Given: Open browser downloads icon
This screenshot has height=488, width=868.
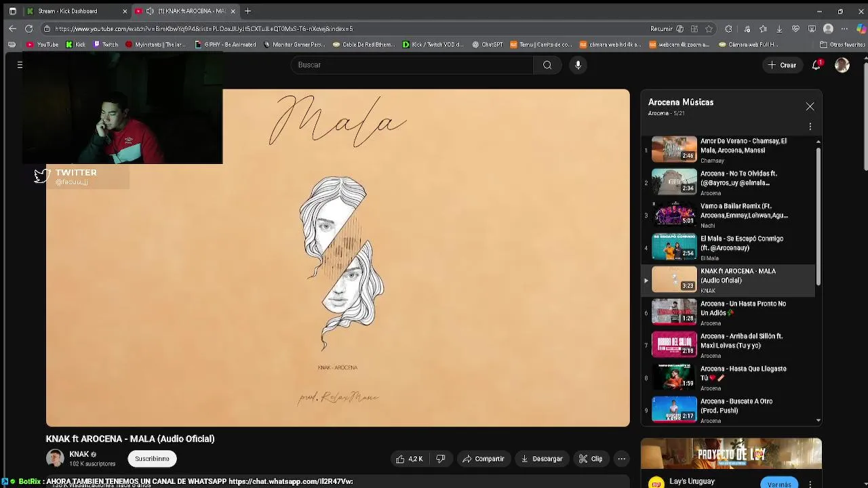Looking at the screenshot, I should 779,28.
